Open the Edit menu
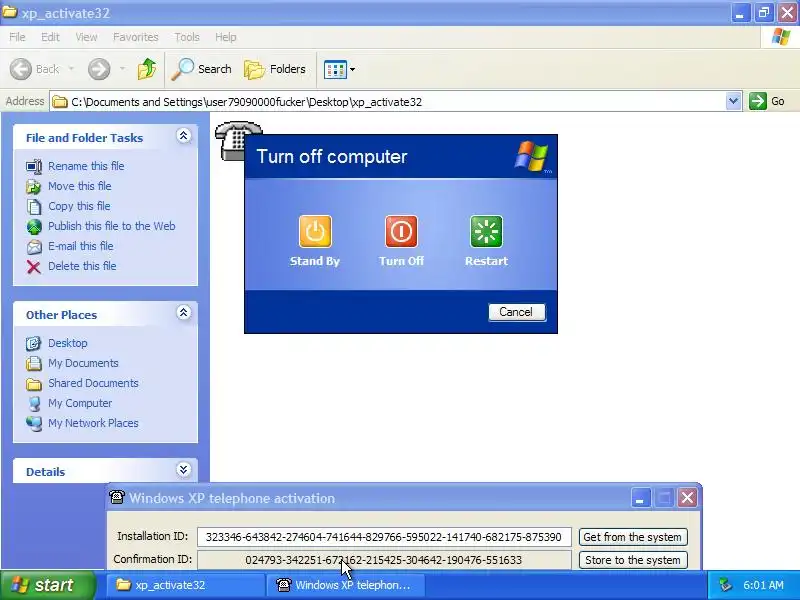 [x=50, y=37]
